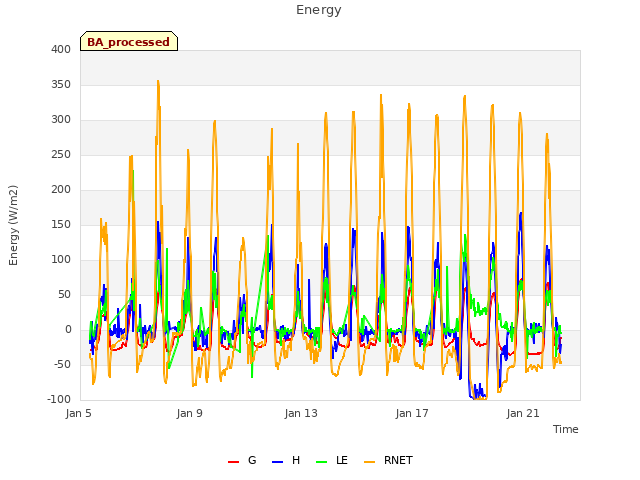Click the Jan 17 x-axis tick label
The width and height of the screenshot is (640, 480).
click(412, 413)
